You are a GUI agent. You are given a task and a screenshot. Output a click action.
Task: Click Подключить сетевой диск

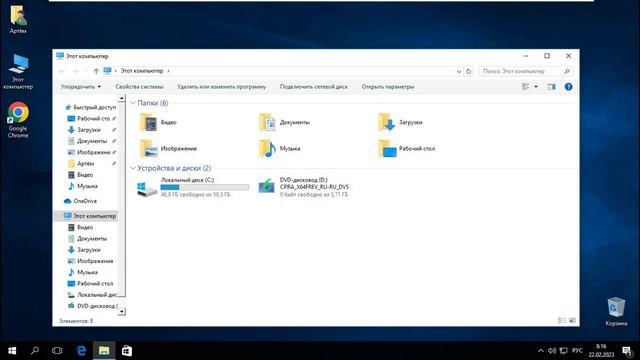coord(313,87)
